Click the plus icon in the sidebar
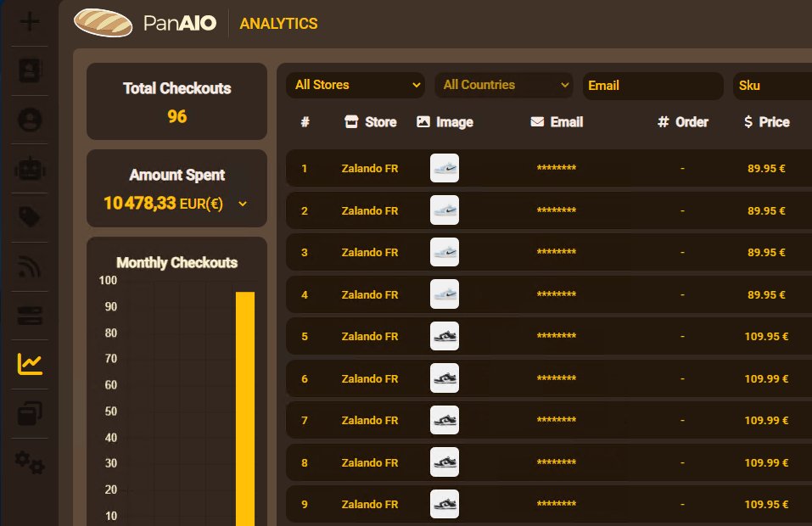The width and height of the screenshot is (812, 526). (x=30, y=21)
